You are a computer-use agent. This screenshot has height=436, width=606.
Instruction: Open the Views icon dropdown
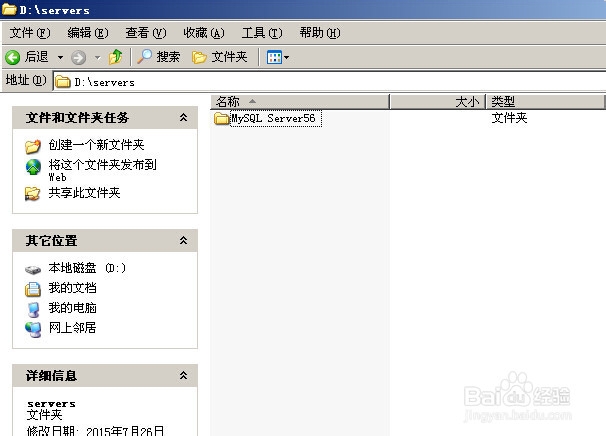[x=278, y=58]
